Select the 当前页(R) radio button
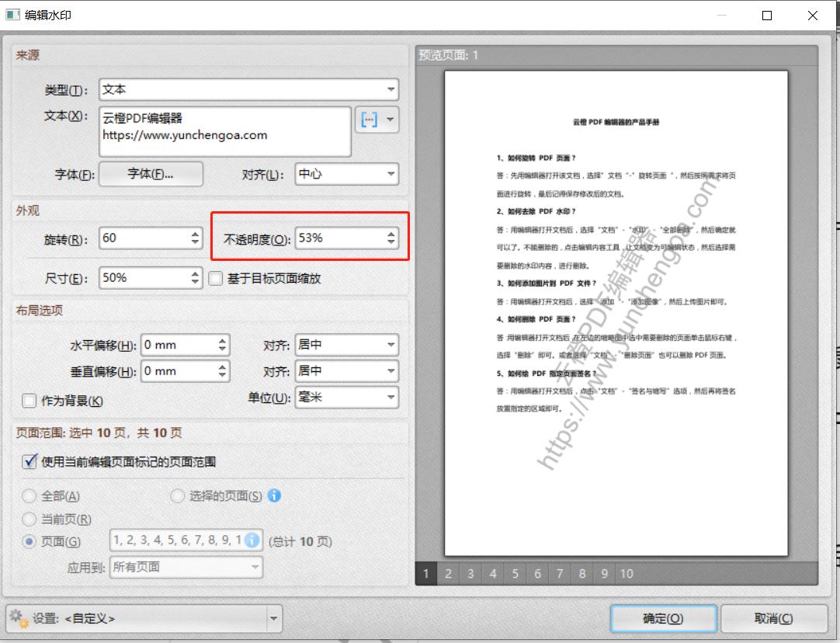The height and width of the screenshot is (643, 840). pos(29,520)
